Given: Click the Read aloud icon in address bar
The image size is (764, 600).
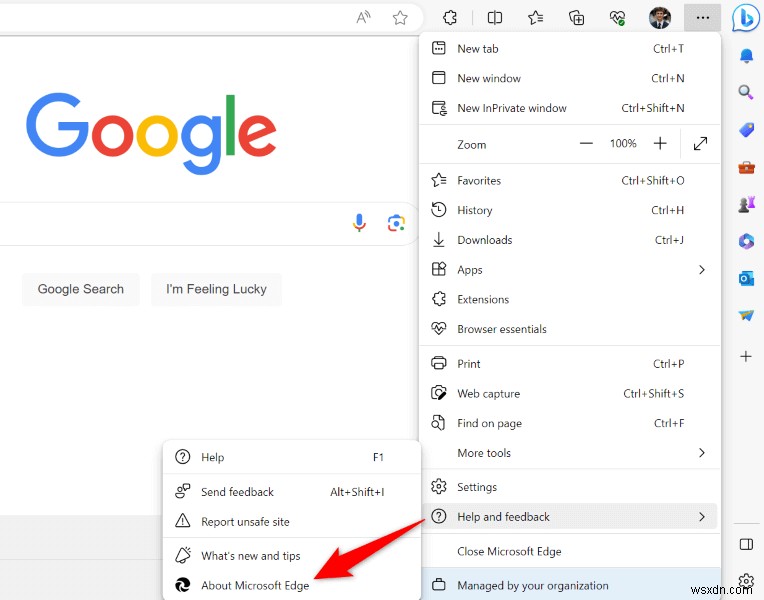Looking at the screenshot, I should click(363, 18).
